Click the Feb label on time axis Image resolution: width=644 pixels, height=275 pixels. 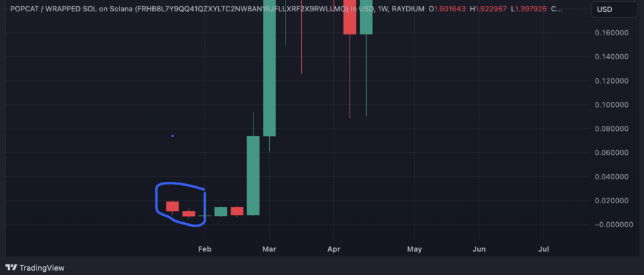204,249
